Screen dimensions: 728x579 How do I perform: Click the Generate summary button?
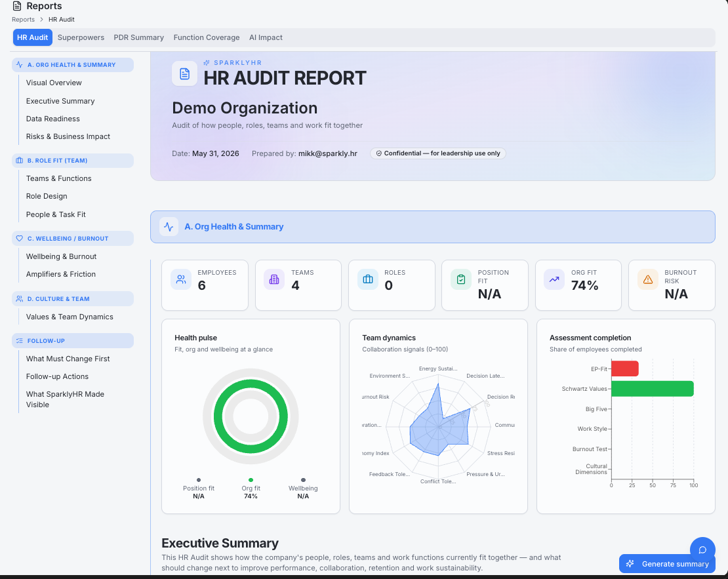[667, 564]
